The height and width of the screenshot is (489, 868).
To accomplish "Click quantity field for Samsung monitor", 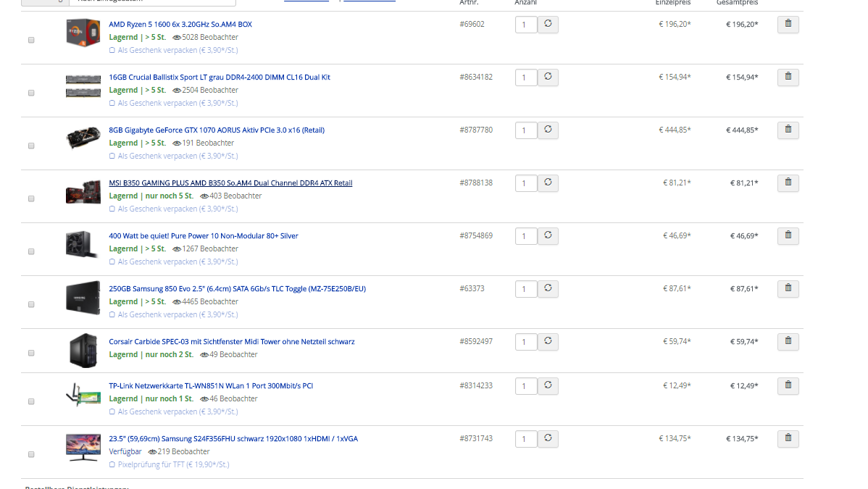I will pos(526,439).
